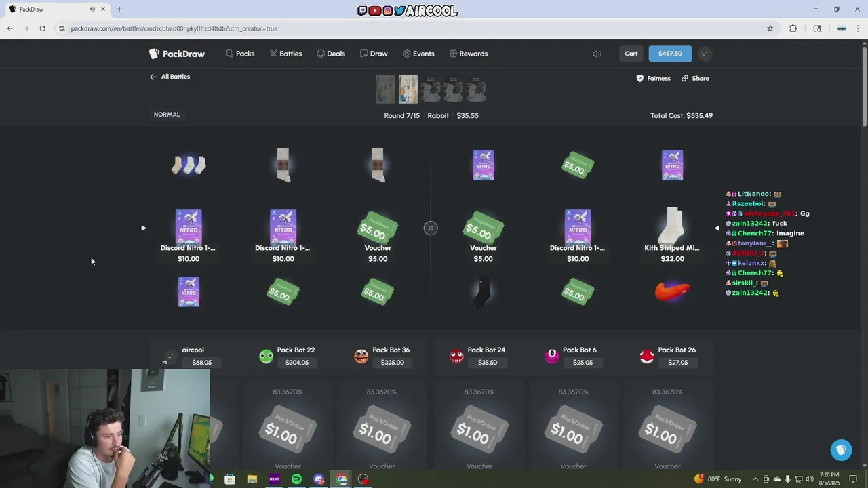Open Microsoft Store from the taskbar
The height and width of the screenshot is (488, 868).
point(230,479)
